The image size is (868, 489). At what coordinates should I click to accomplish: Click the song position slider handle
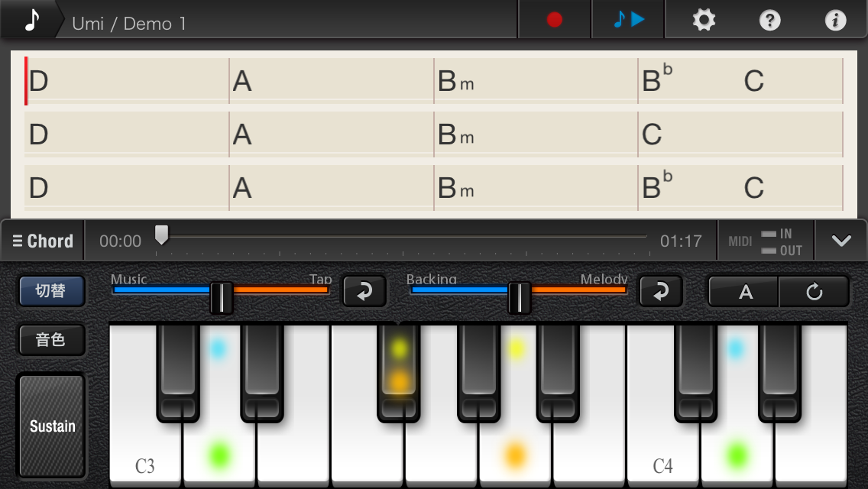161,235
